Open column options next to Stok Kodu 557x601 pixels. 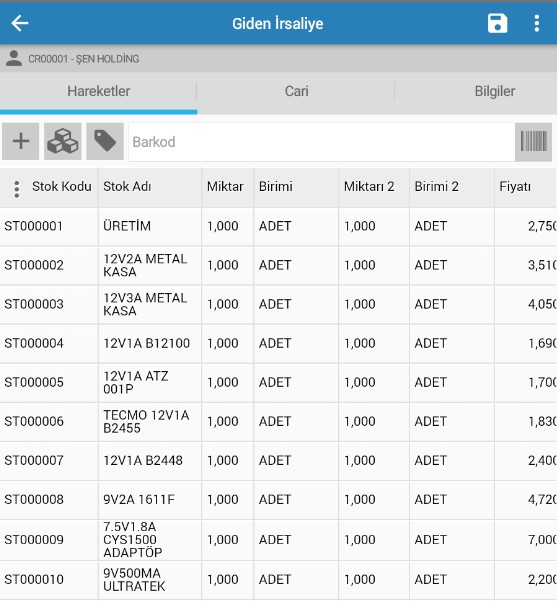click(16, 189)
